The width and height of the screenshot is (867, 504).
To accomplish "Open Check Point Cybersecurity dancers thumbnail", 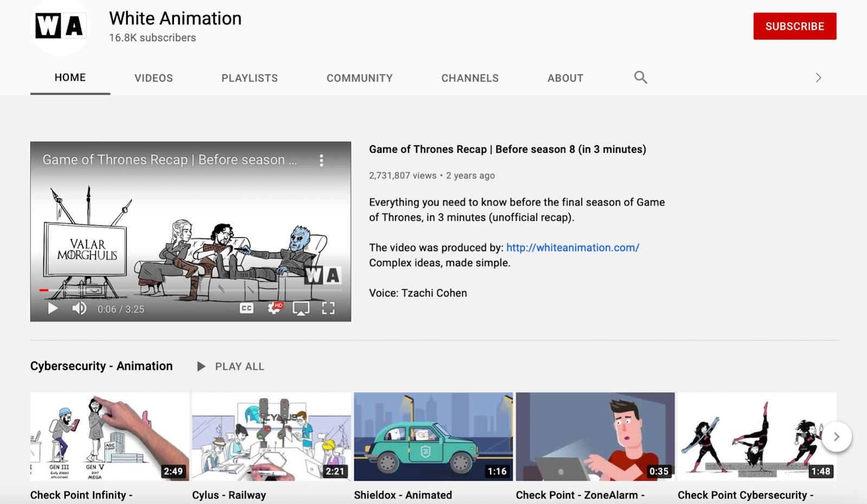I will click(757, 436).
